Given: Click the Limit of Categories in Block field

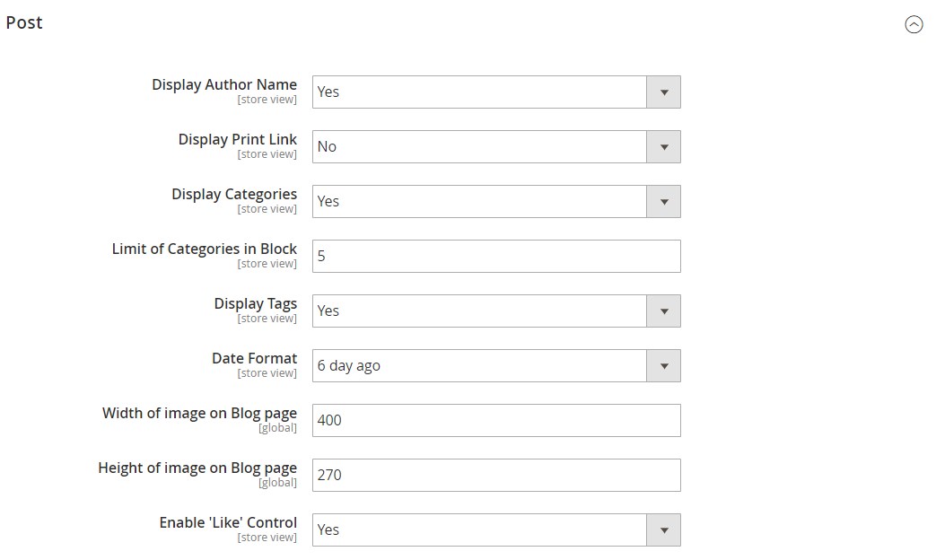Looking at the screenshot, I should [x=496, y=256].
